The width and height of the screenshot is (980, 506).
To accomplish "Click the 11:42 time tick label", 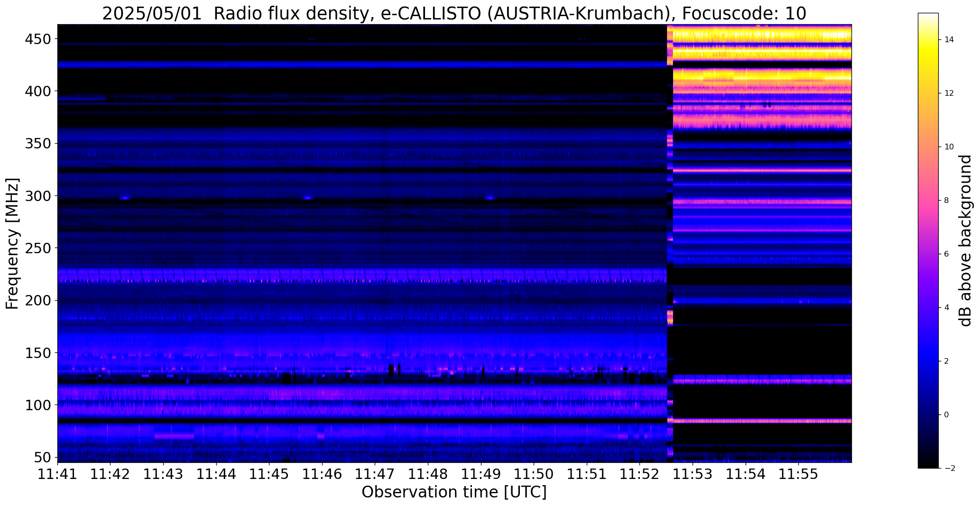I will click(x=111, y=474).
